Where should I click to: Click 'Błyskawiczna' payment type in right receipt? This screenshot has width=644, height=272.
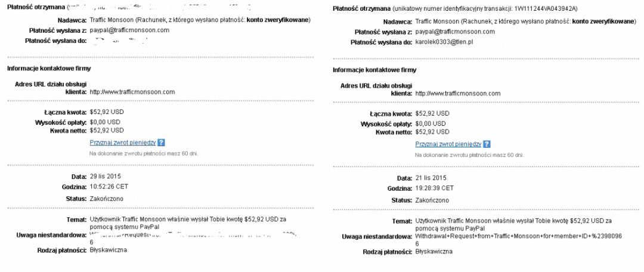[x=434, y=251]
